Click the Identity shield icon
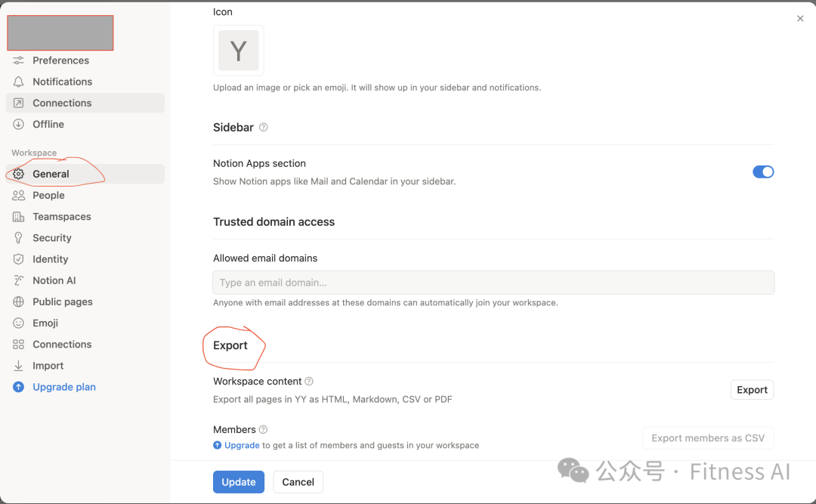816x504 pixels. [x=19, y=259]
